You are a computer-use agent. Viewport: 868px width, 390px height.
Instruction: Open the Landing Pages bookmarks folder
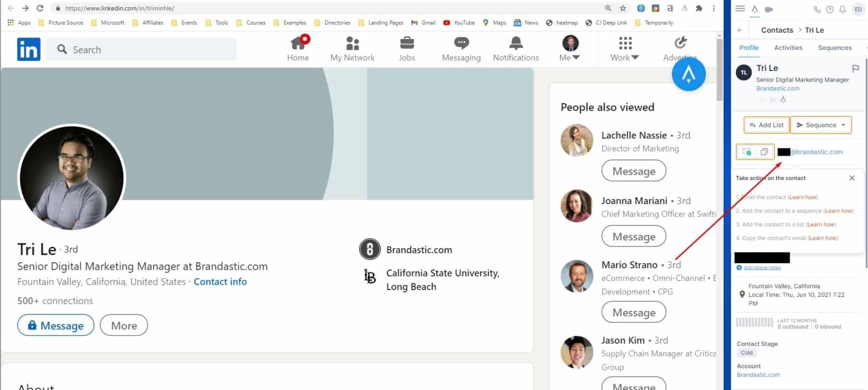(381, 23)
